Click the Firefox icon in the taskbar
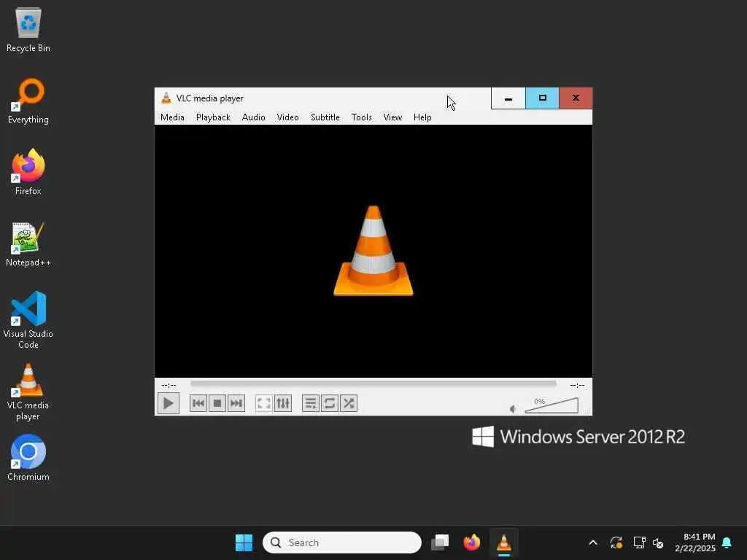747x560 pixels. 472,542
